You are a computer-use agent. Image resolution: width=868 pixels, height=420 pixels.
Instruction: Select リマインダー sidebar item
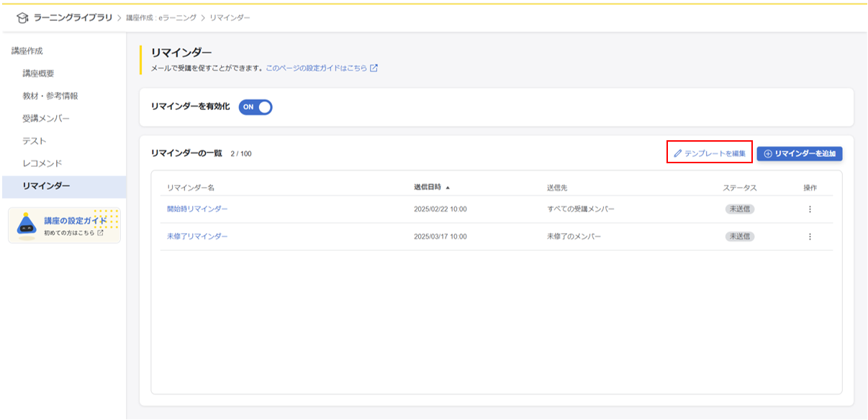pyautogui.click(x=63, y=186)
